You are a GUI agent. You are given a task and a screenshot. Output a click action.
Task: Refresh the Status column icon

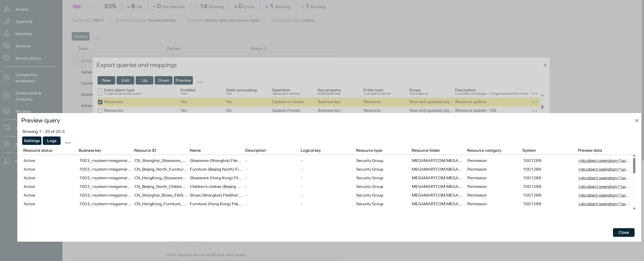(x=265, y=48)
